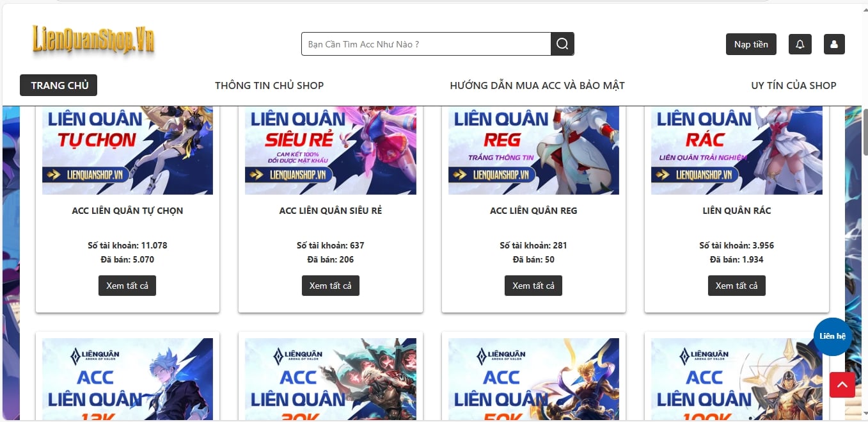Open the Liên Quân Tự Chọn banner image

pos(127,150)
